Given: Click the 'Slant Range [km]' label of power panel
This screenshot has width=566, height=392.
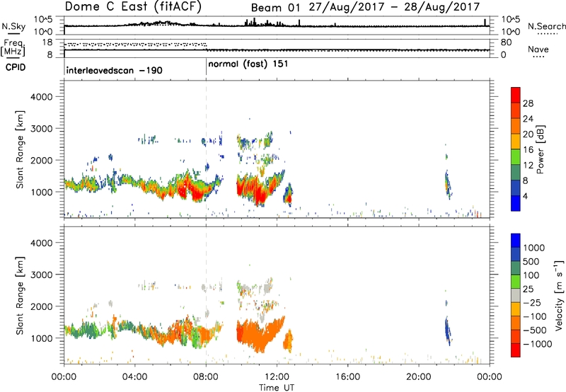Looking at the screenshot, I should (20, 149).
